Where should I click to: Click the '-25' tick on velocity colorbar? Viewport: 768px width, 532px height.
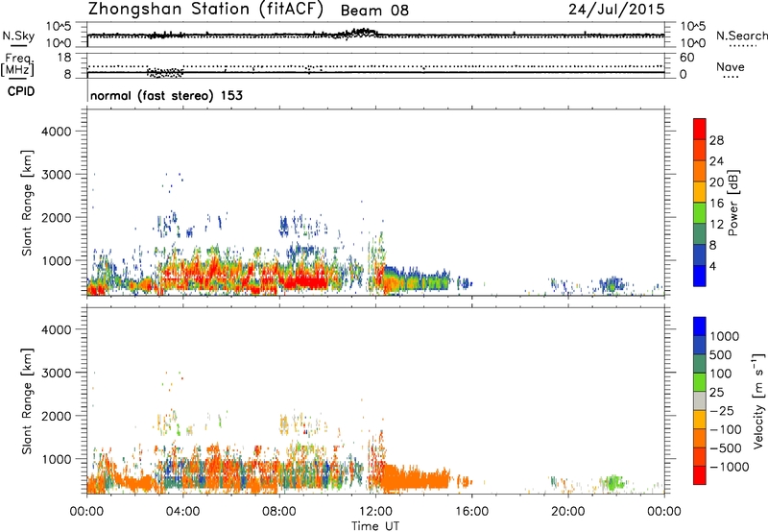coord(722,410)
